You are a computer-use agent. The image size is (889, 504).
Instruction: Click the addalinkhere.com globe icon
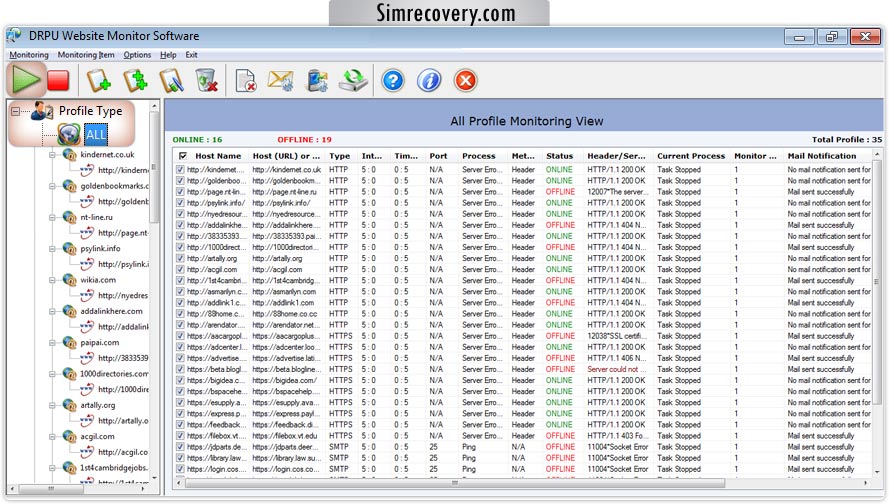pos(69,311)
